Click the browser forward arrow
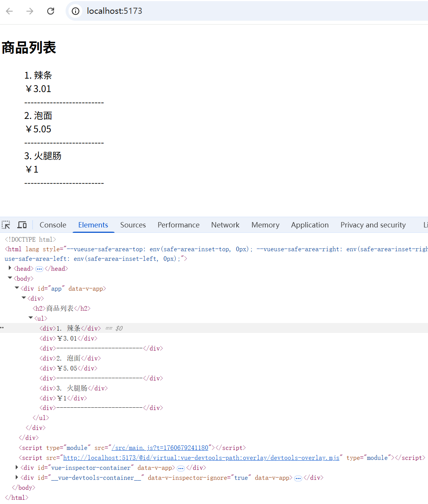The height and width of the screenshot is (504, 428). pos(30,11)
